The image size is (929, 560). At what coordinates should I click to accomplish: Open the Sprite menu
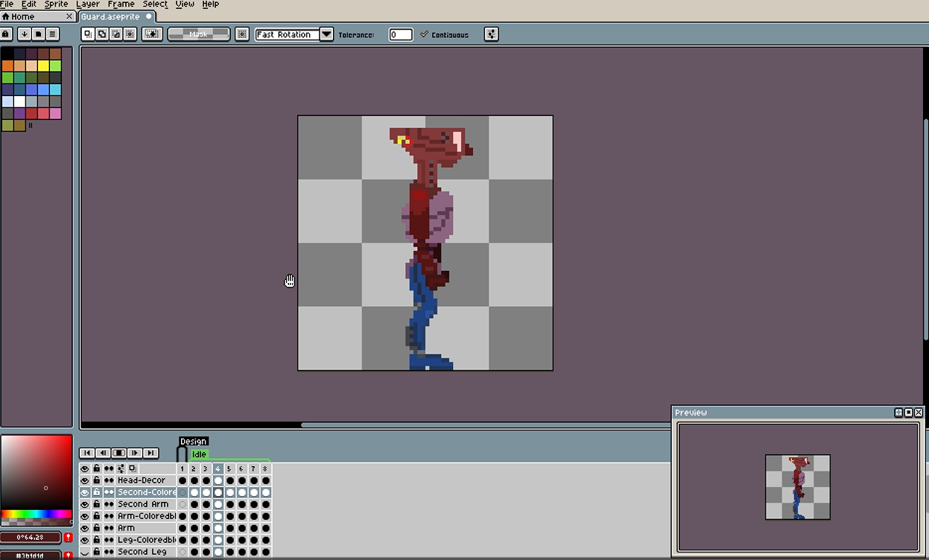click(57, 4)
